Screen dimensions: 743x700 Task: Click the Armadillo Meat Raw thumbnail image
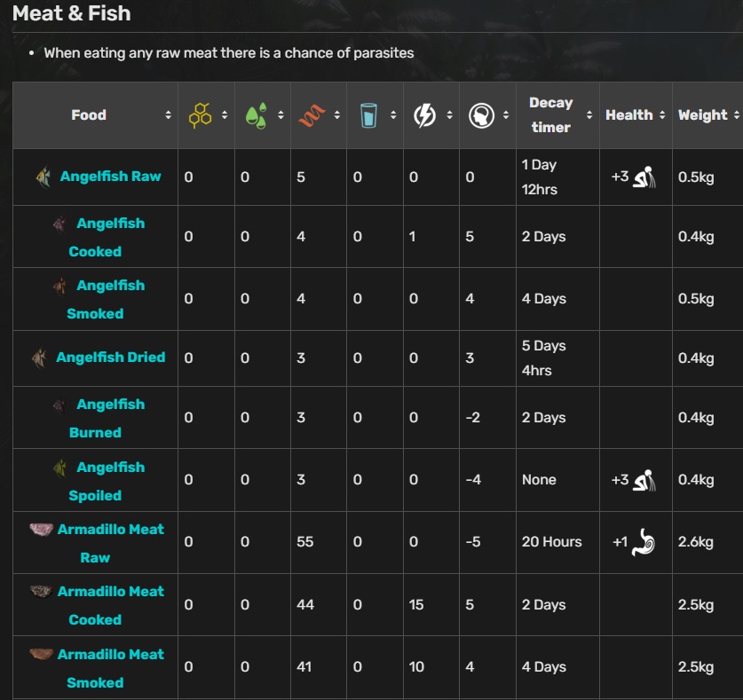coord(41,530)
